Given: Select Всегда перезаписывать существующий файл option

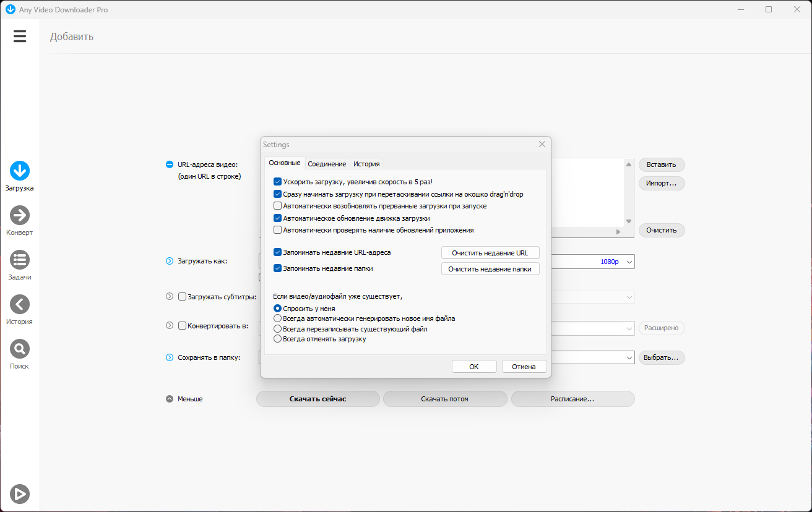Looking at the screenshot, I should click(277, 329).
